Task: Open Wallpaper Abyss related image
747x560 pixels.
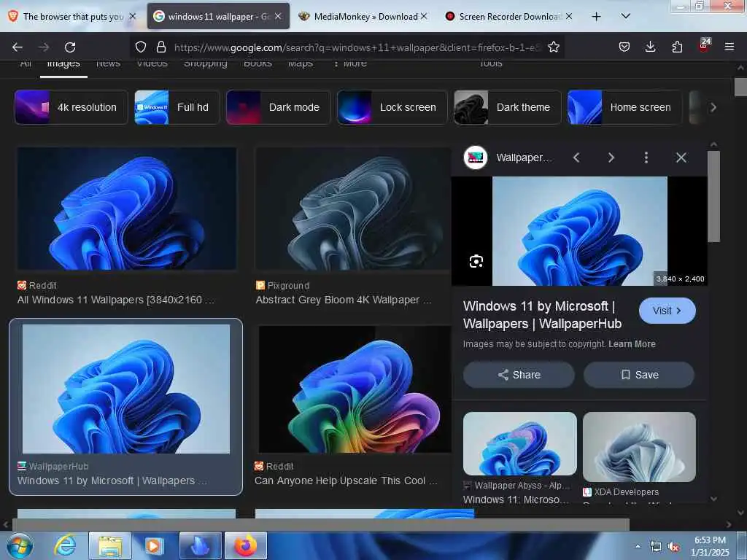Action: point(519,443)
